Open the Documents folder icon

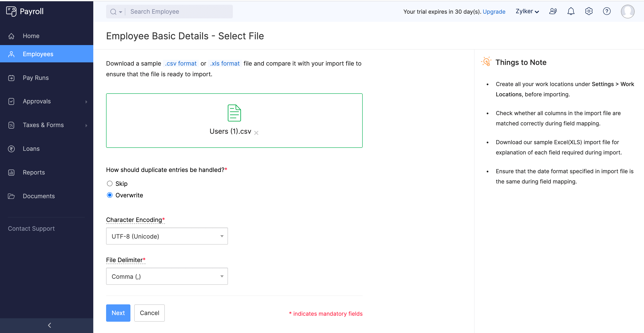[12, 196]
